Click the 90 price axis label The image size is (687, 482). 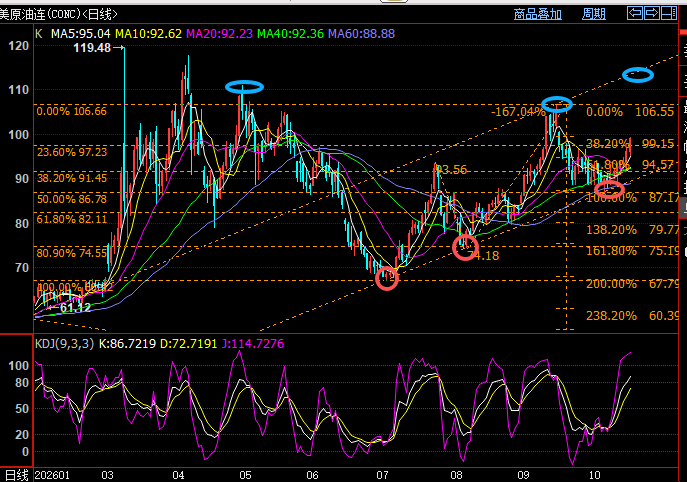coord(21,179)
